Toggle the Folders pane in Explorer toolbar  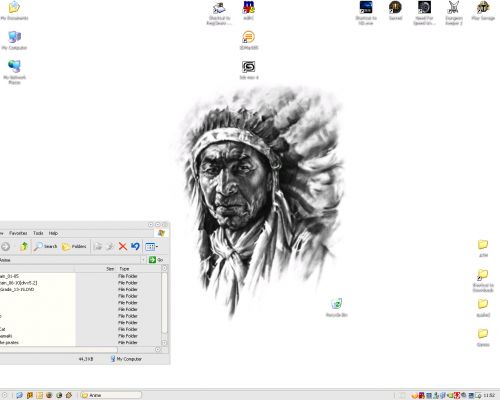tap(74, 246)
